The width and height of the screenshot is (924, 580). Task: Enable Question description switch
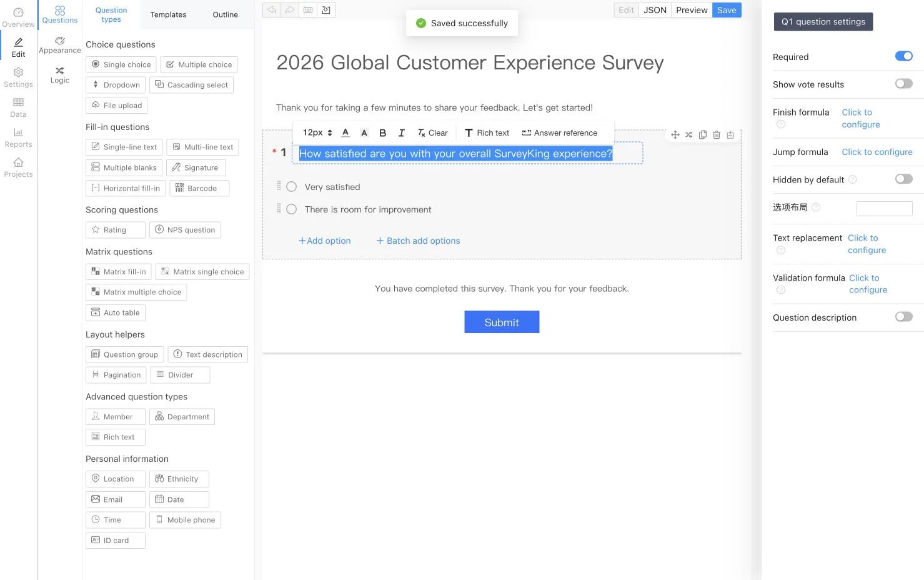tap(903, 317)
